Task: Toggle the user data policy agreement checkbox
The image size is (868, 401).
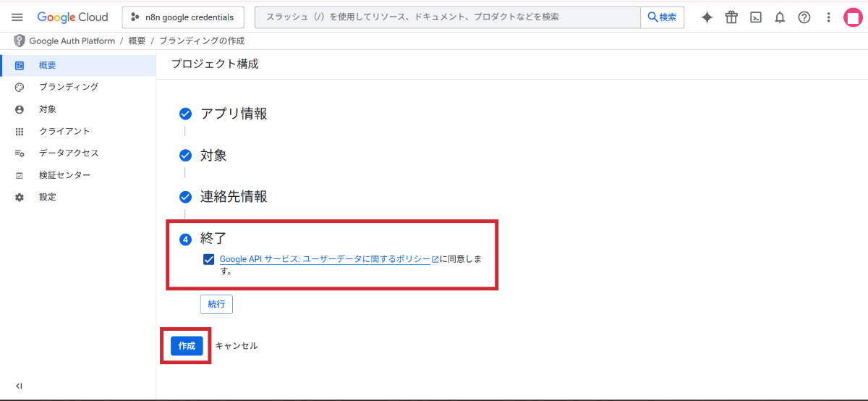Action: tap(209, 259)
